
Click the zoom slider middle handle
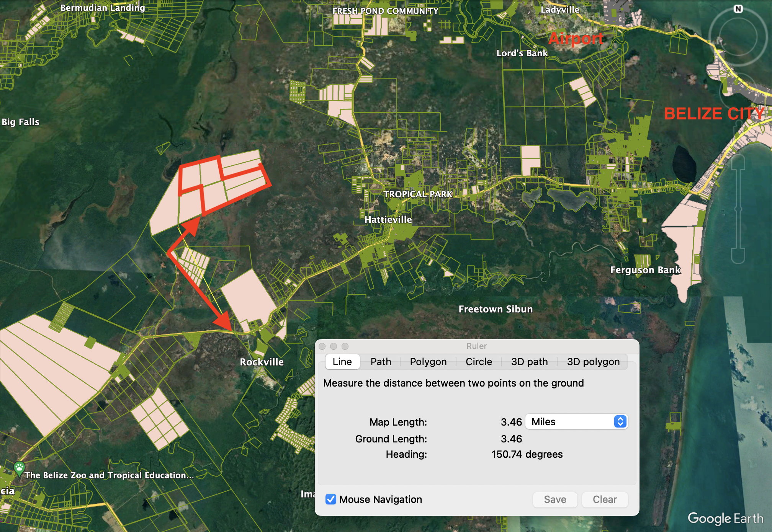click(x=738, y=209)
